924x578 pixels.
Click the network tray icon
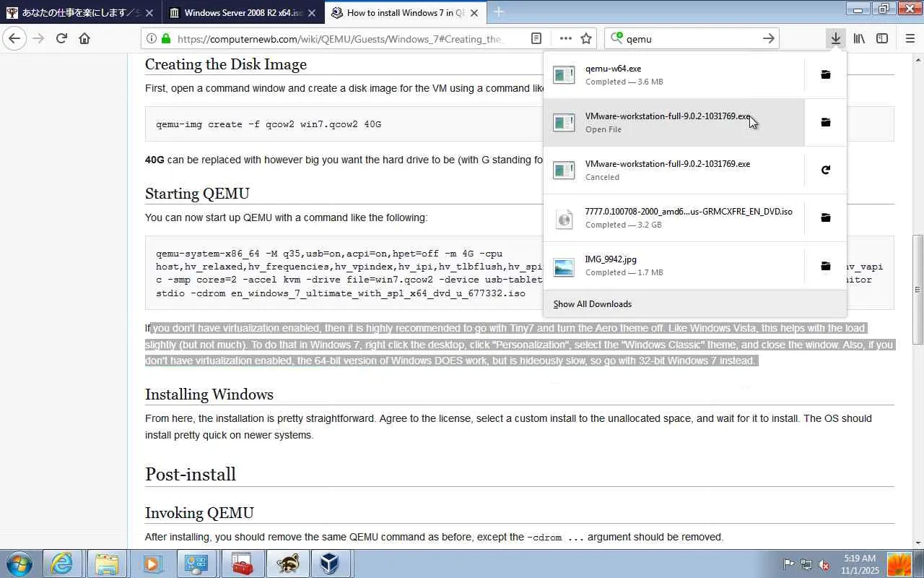point(806,564)
